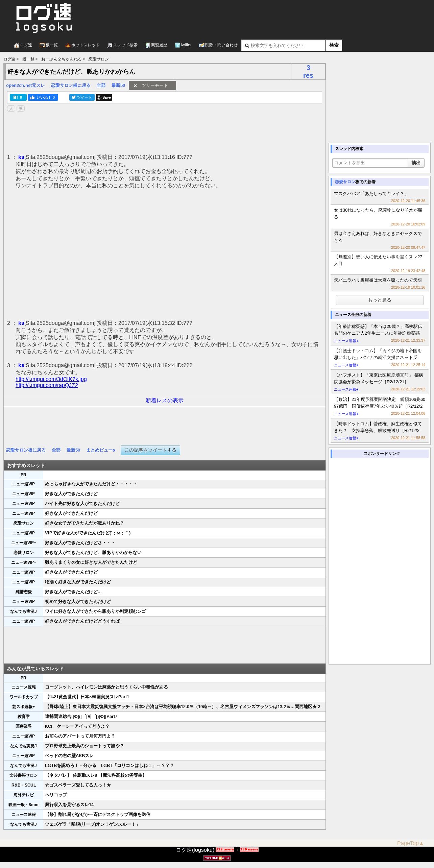Click 純情恋愛 board label
Viewport: 434px width, 868px height.
[24, 592]
